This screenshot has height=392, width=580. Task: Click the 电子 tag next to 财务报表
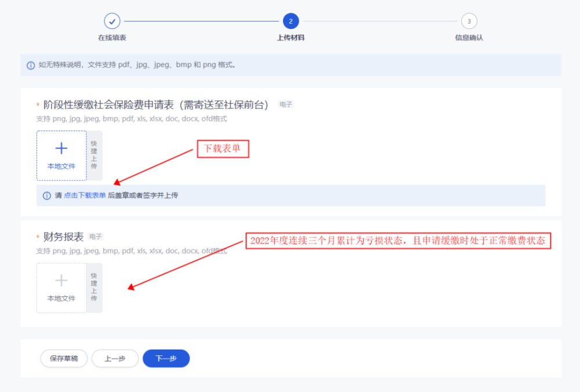pos(96,237)
